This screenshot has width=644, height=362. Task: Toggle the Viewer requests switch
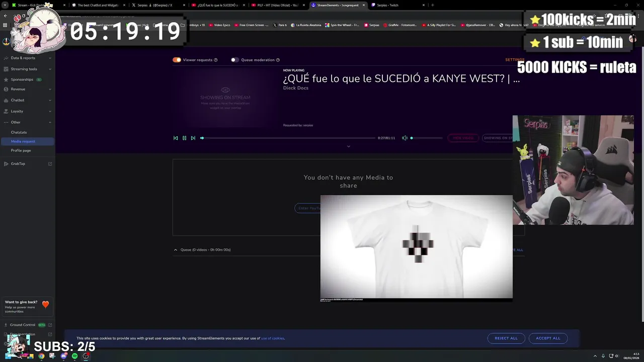(177, 60)
